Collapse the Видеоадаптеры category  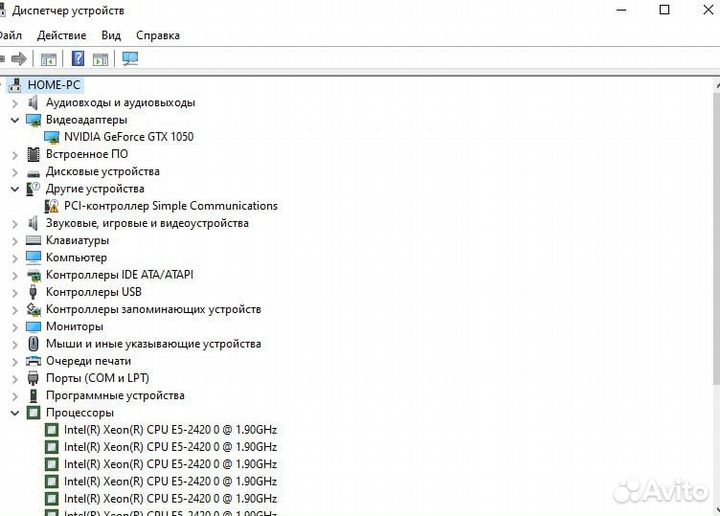pos(14,120)
